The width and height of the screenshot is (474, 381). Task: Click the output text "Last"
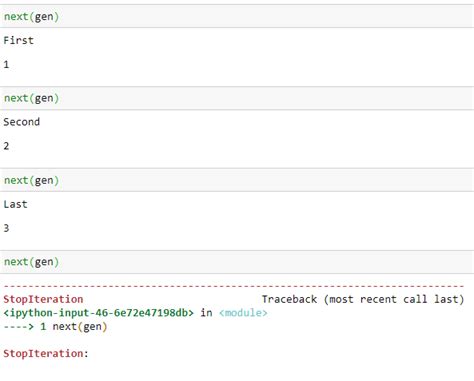click(15, 204)
